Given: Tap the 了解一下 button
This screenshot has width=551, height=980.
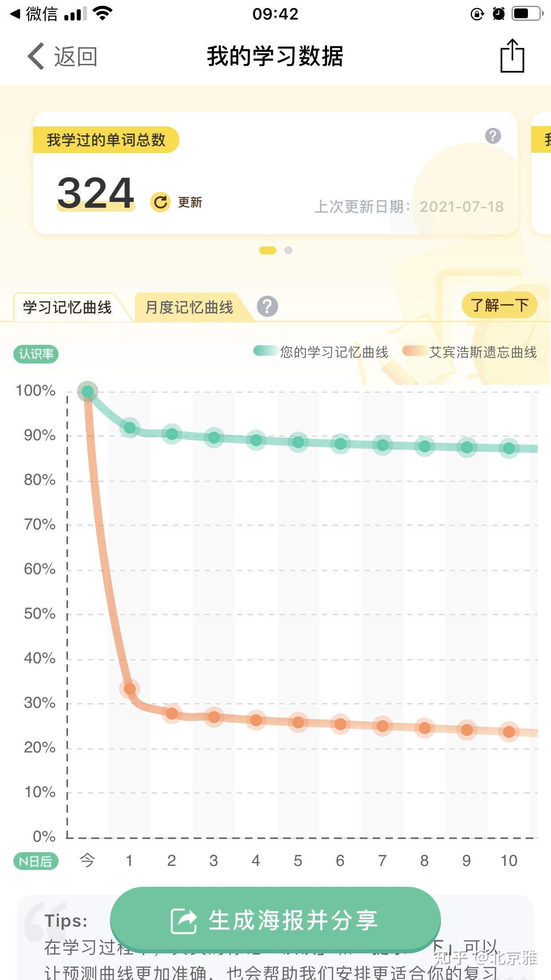Looking at the screenshot, I should [x=500, y=305].
